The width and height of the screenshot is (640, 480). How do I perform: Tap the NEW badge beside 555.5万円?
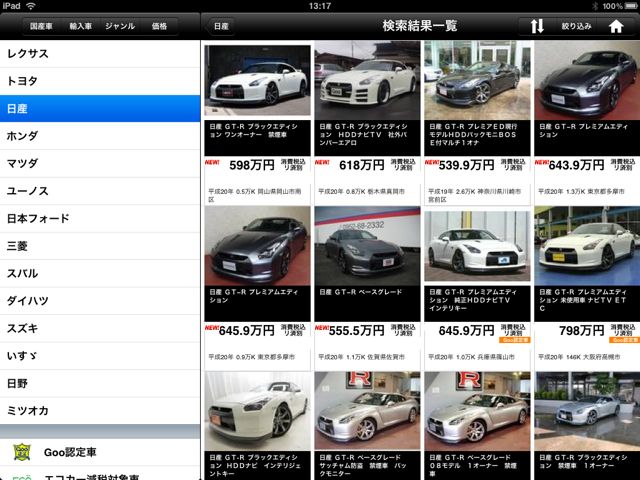(322, 327)
